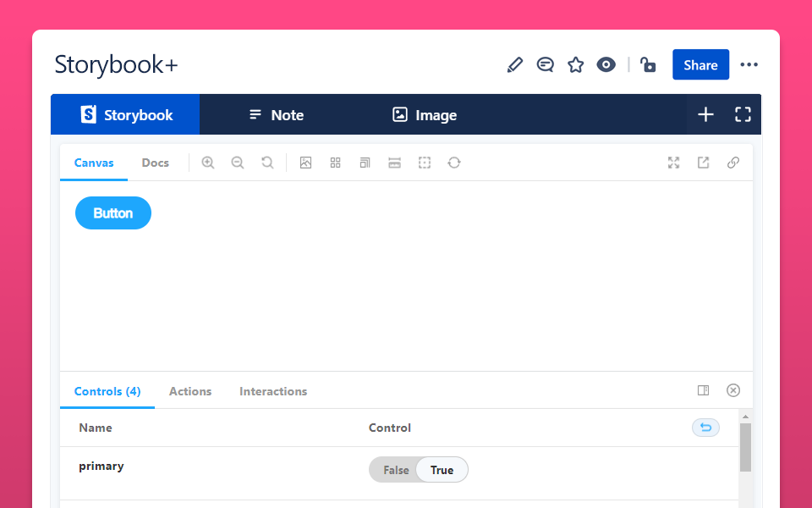
Task: Open the three-dot more actions menu
Action: [x=749, y=65]
